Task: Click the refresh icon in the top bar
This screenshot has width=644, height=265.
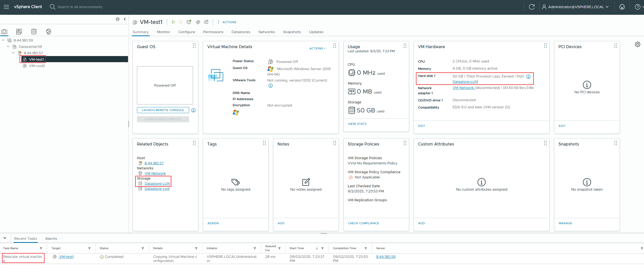Action: click(x=531, y=7)
